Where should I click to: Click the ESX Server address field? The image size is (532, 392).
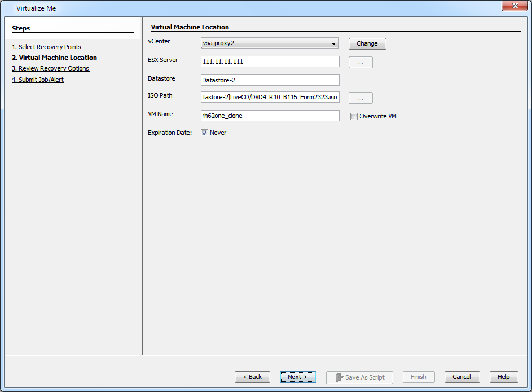pyautogui.click(x=270, y=61)
